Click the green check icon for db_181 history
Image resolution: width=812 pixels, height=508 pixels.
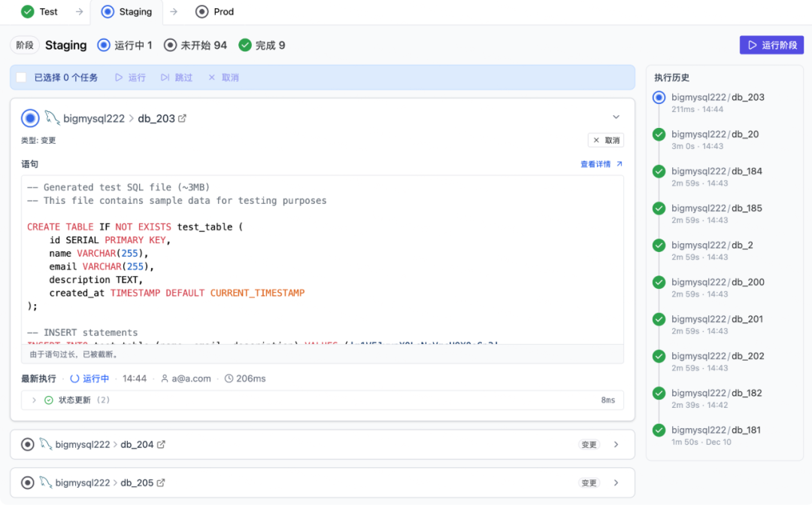pyautogui.click(x=659, y=430)
